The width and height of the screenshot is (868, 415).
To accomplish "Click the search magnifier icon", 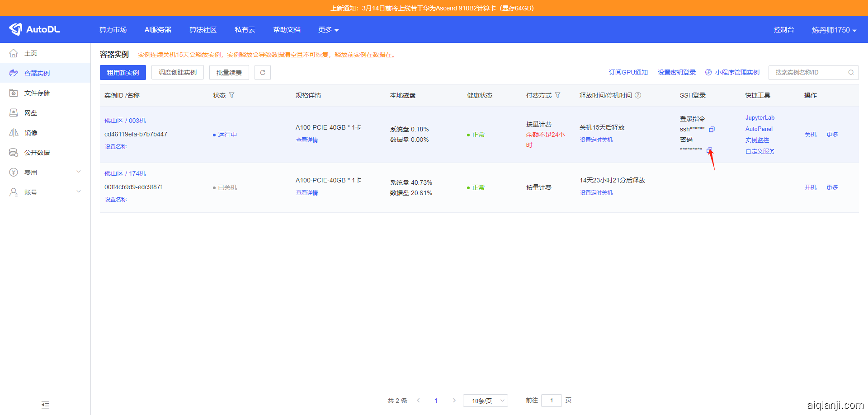I will click(851, 72).
